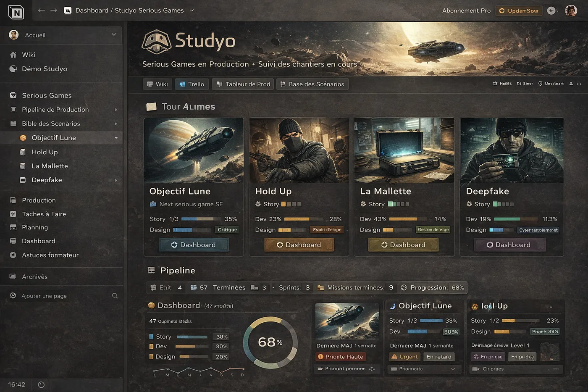Open the Wiki tab
The height and width of the screenshot is (392, 588).
click(x=157, y=84)
